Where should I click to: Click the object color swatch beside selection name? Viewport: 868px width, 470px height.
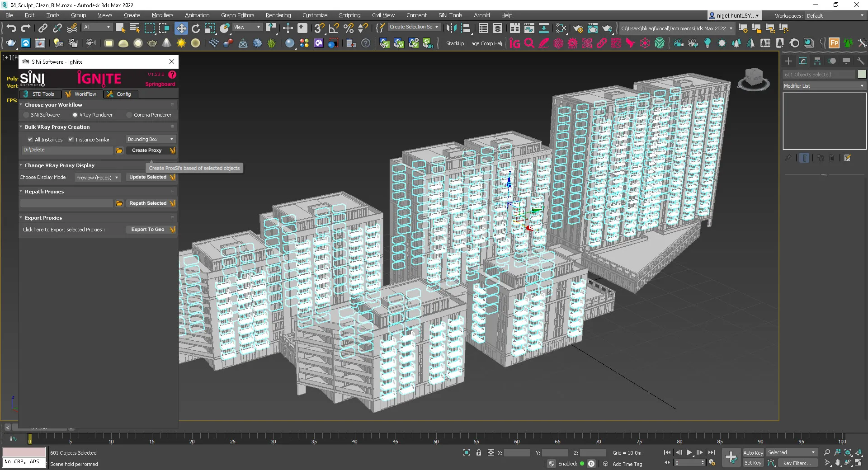(x=862, y=75)
